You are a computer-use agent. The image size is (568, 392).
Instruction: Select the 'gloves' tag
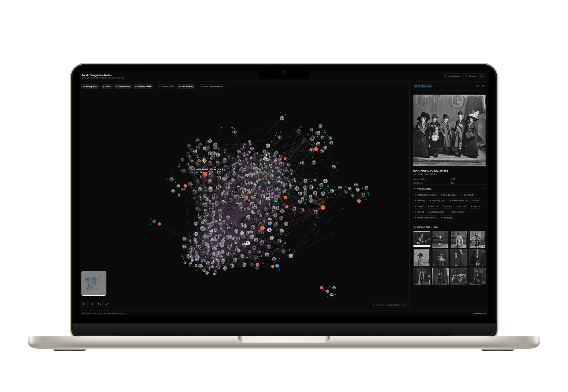pyautogui.click(x=419, y=212)
